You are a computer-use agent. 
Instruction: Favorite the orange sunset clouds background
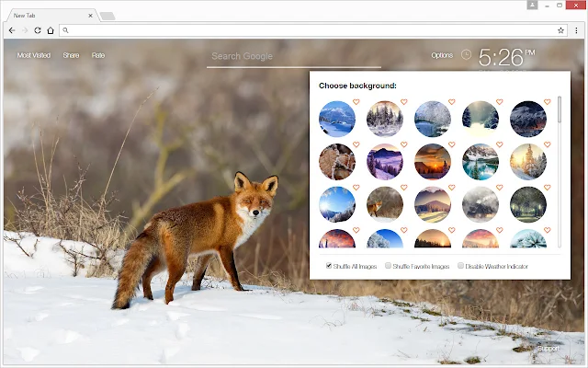(451, 144)
